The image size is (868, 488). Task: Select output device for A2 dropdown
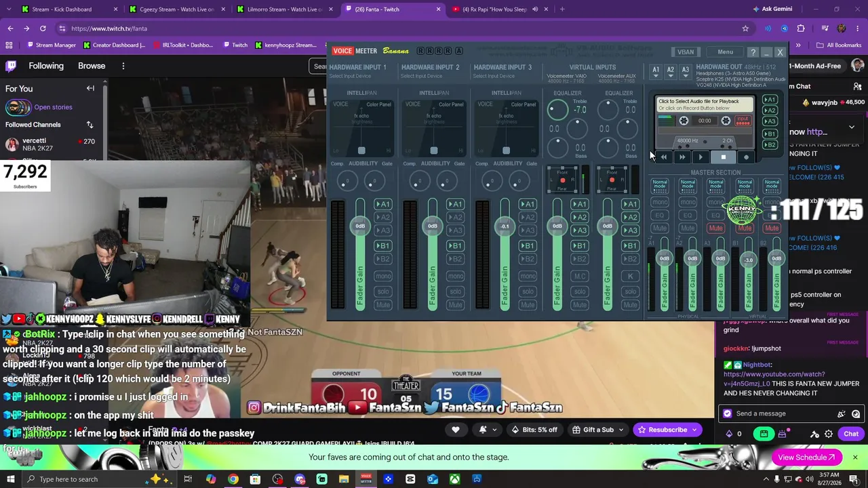[x=671, y=70]
